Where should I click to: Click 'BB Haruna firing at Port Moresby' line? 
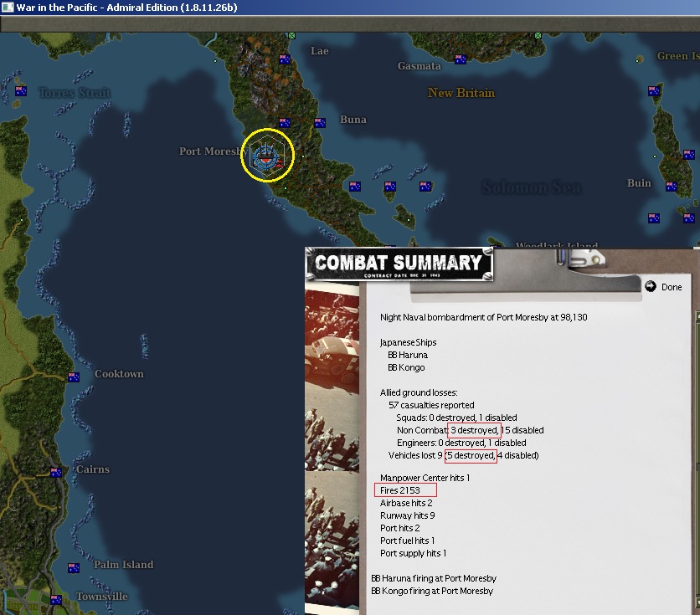pyautogui.click(x=434, y=578)
